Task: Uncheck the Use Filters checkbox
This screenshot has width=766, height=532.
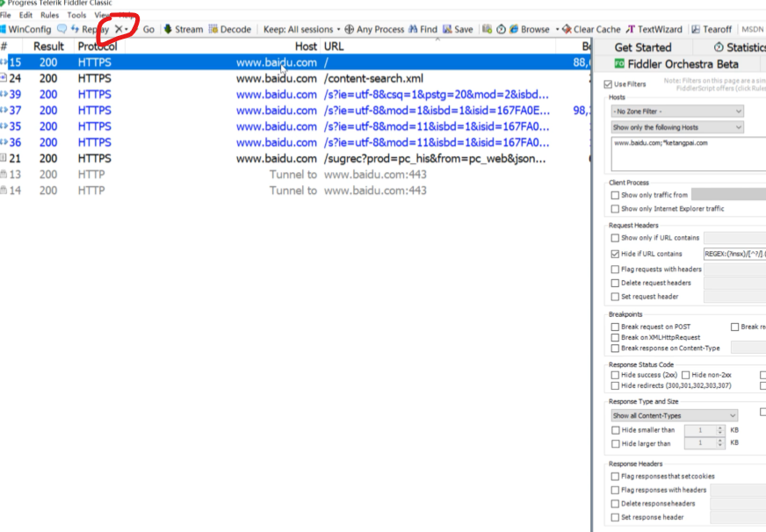Action: 608,84
